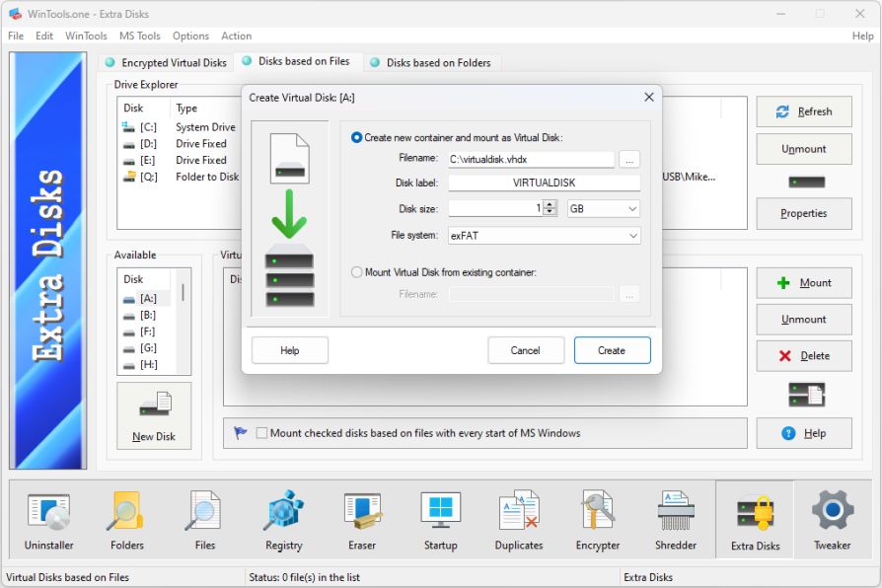Click the Unmount button below Mount
Image resolution: width=882 pixels, height=588 pixels.
point(804,319)
